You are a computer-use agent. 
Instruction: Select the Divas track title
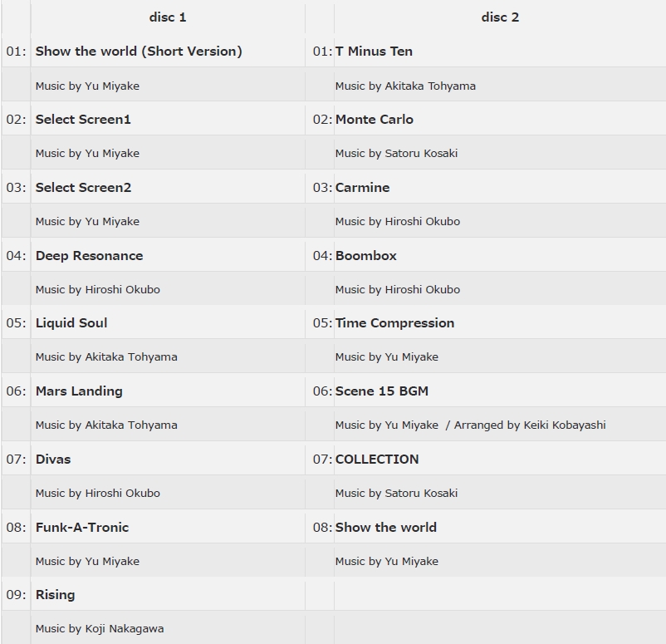53,460
